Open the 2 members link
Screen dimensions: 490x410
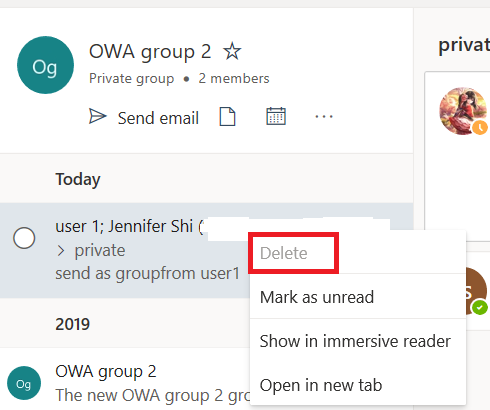[x=234, y=79]
